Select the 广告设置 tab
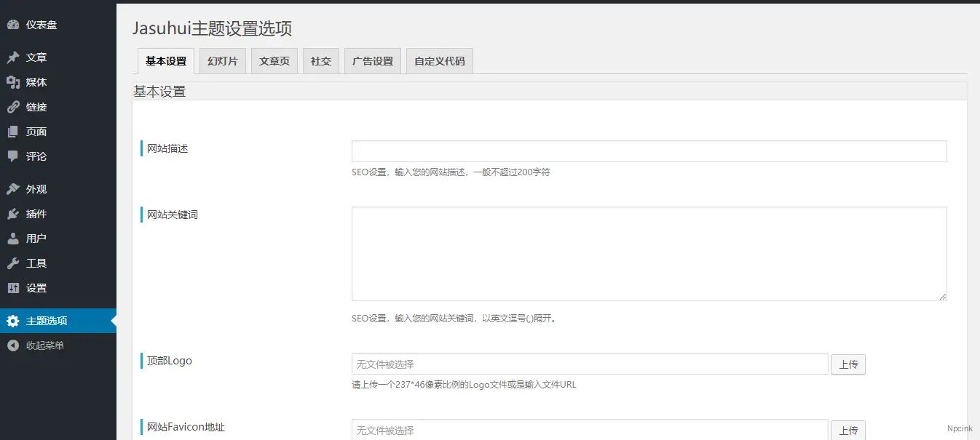The image size is (980, 440). click(x=372, y=61)
